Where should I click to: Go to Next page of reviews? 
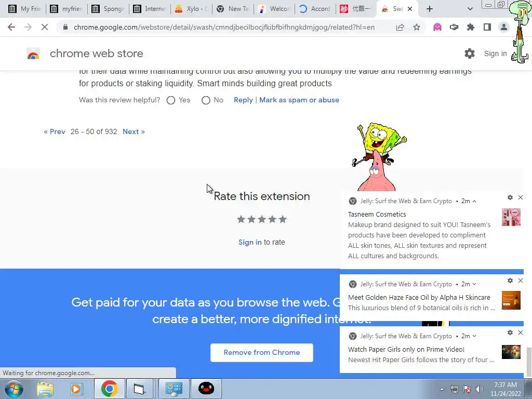coord(134,131)
